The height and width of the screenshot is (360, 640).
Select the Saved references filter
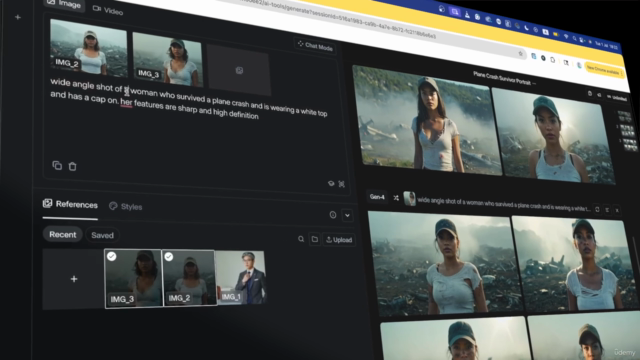102,235
